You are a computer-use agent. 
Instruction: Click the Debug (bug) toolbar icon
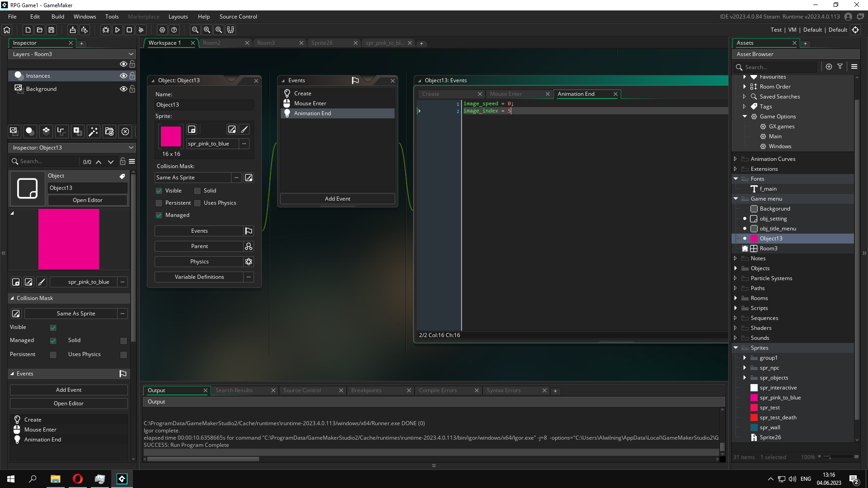pyautogui.click(x=106, y=30)
